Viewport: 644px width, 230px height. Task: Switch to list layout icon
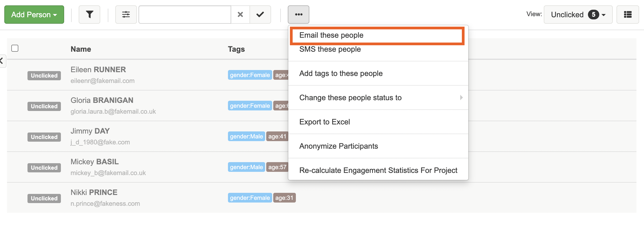628,15
